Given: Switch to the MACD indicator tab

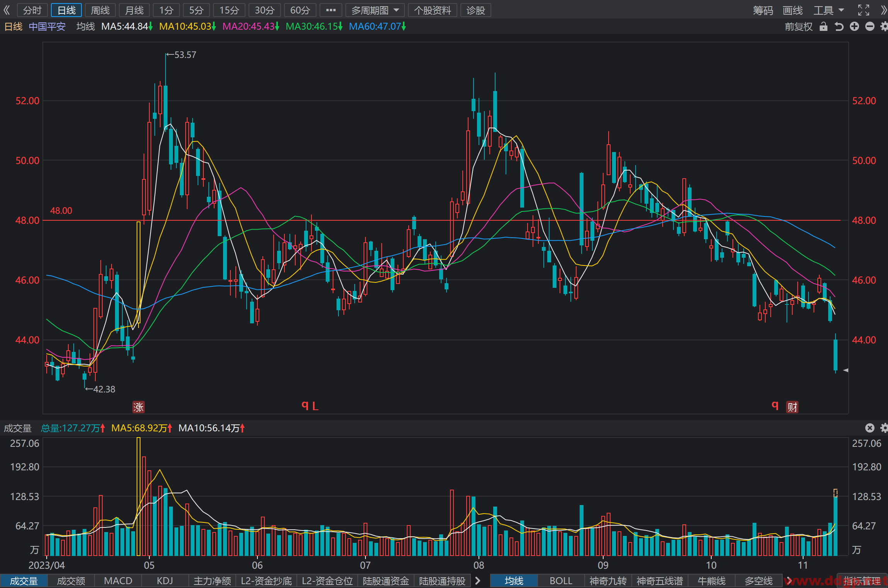Looking at the screenshot, I should (x=118, y=581).
